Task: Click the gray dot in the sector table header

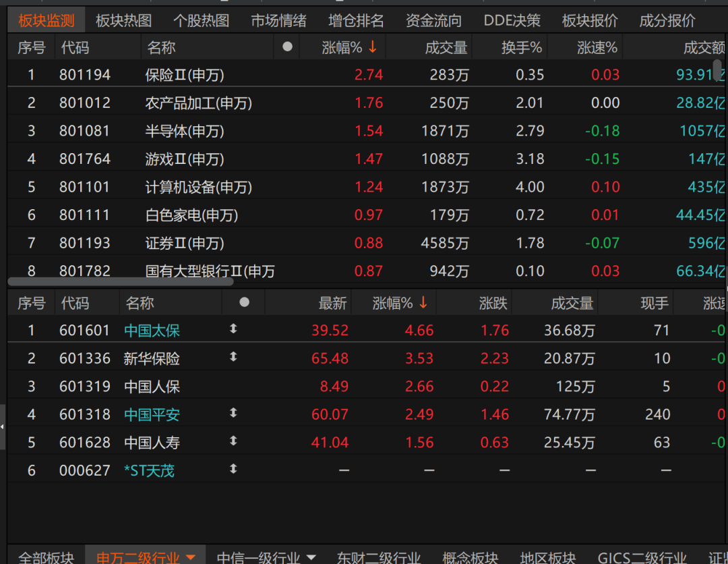Action: click(287, 47)
